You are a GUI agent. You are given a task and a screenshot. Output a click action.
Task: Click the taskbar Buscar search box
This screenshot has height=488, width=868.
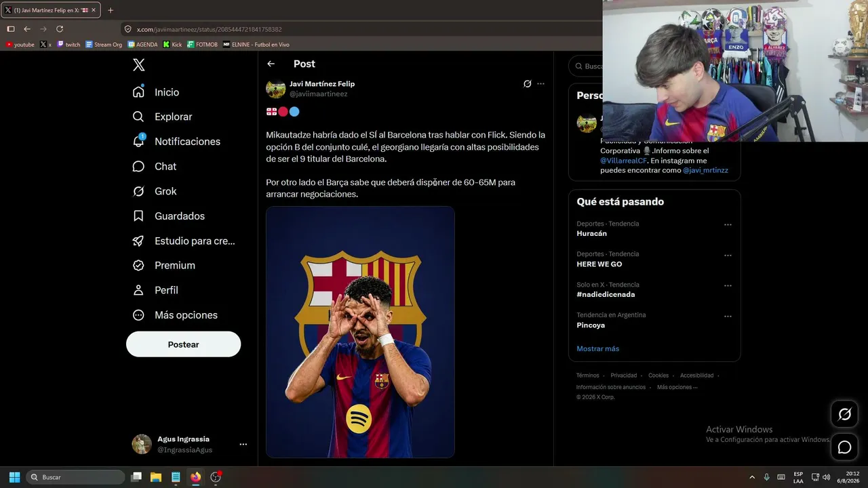75,477
